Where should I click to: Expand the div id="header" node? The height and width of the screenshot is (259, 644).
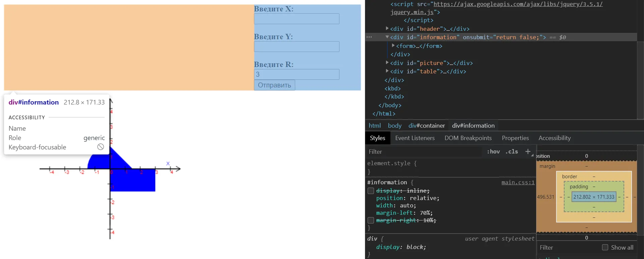coord(387,28)
